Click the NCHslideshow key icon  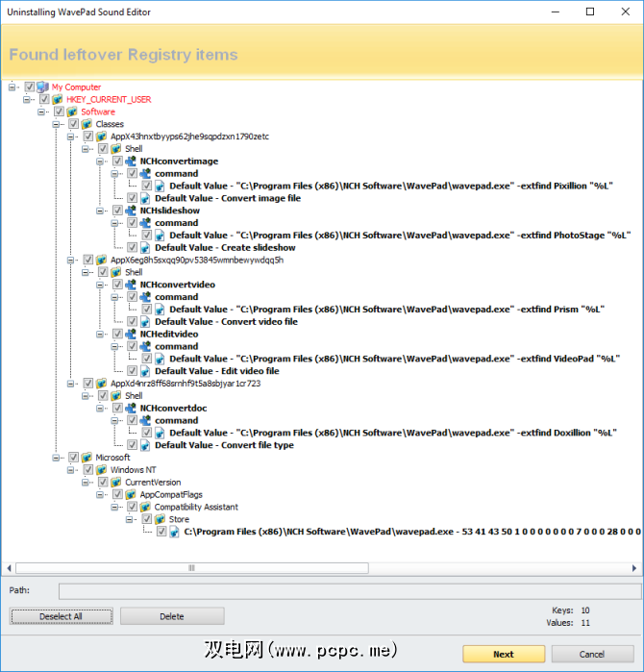(131, 211)
